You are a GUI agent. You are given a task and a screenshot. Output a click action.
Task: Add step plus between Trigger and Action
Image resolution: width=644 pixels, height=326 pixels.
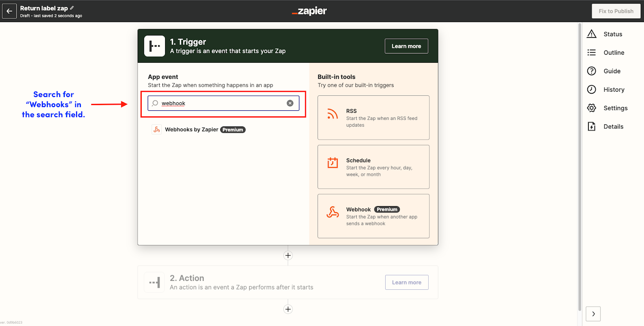[288, 256]
